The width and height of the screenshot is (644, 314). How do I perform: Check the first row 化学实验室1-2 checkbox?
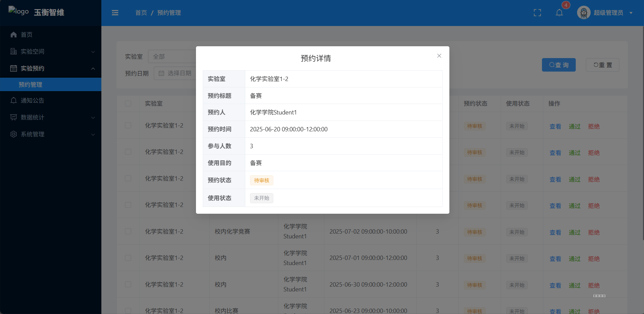(128, 126)
